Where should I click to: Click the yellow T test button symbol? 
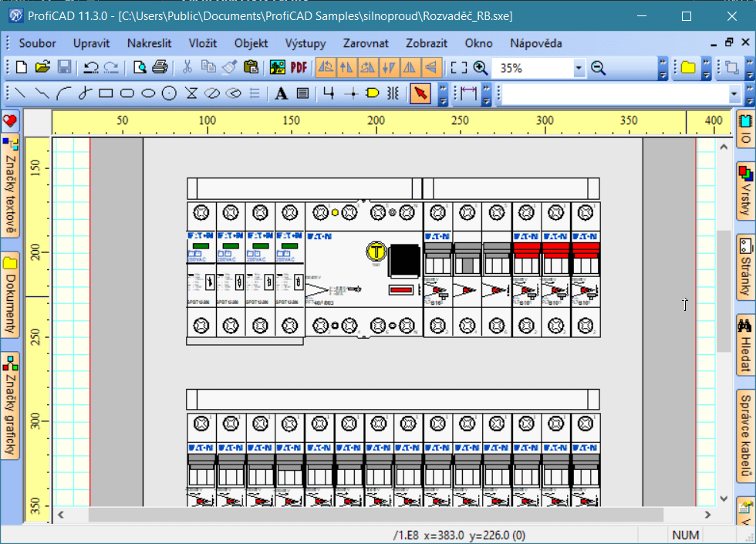coord(376,252)
